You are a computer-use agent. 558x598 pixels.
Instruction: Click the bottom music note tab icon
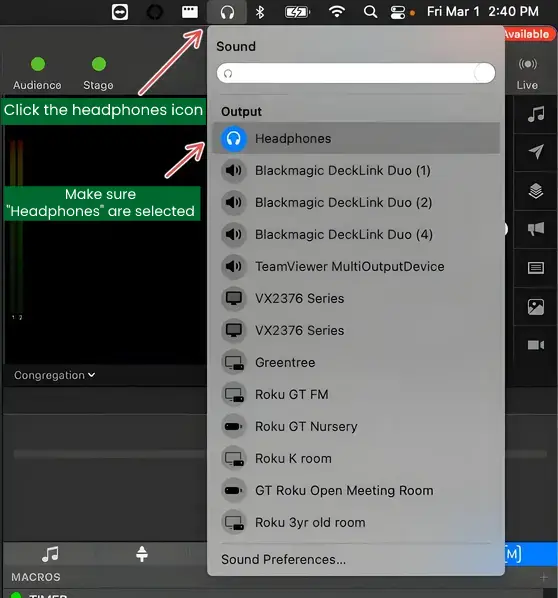click(50, 554)
